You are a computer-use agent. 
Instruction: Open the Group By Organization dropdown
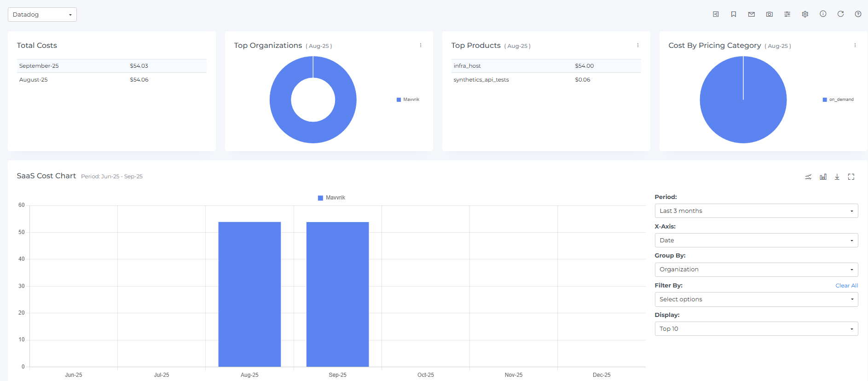pos(756,270)
